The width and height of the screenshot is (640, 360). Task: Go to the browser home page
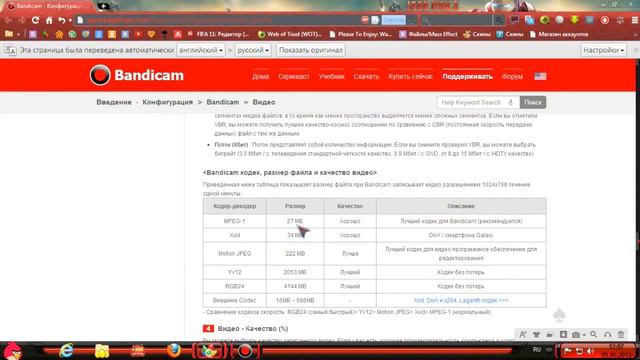[49, 20]
